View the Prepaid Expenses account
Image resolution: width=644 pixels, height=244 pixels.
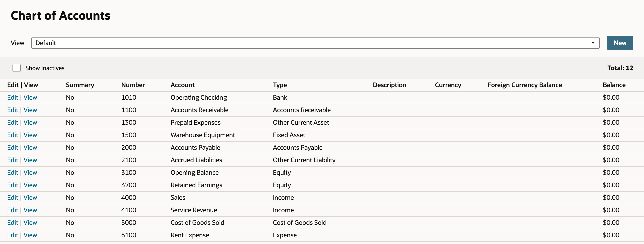[x=30, y=122]
